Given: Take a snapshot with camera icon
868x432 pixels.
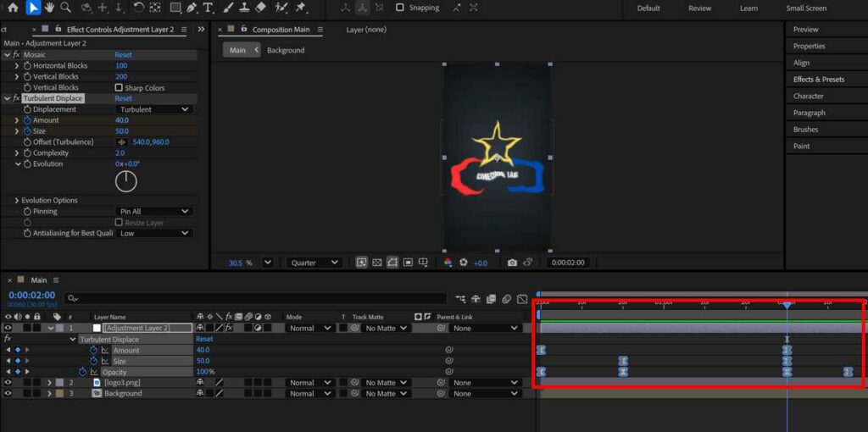Looking at the screenshot, I should click(512, 263).
